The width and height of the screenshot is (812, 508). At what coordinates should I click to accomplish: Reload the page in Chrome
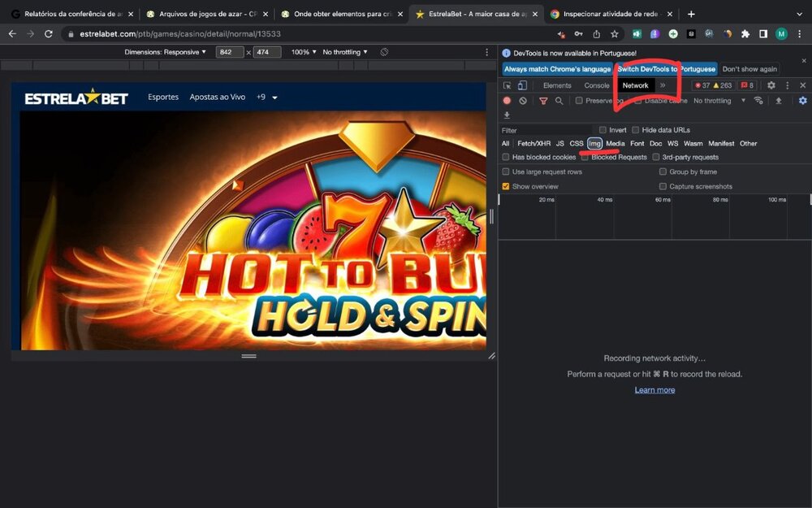48,33
